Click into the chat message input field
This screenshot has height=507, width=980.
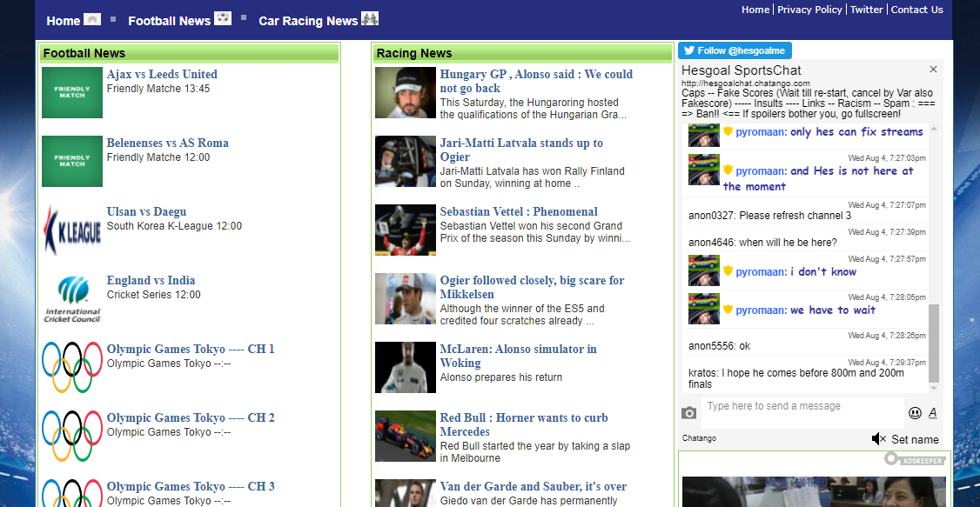(801, 406)
